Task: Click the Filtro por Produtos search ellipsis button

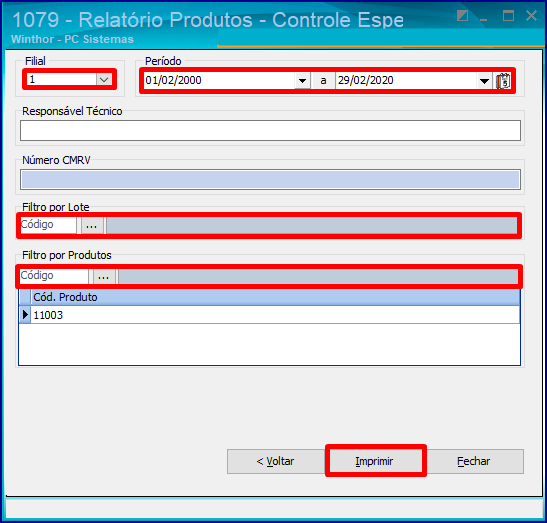Action: [104, 276]
